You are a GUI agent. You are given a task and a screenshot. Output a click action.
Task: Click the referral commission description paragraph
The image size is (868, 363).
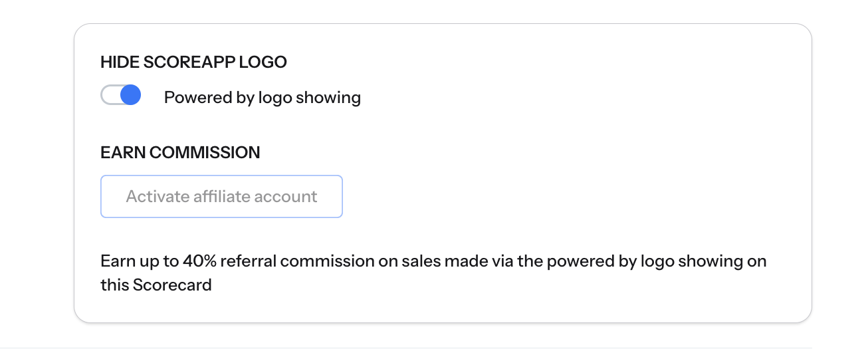(x=433, y=273)
